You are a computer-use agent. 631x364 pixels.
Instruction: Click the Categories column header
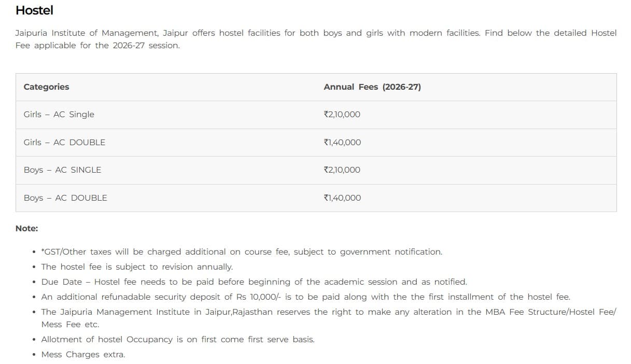click(46, 87)
